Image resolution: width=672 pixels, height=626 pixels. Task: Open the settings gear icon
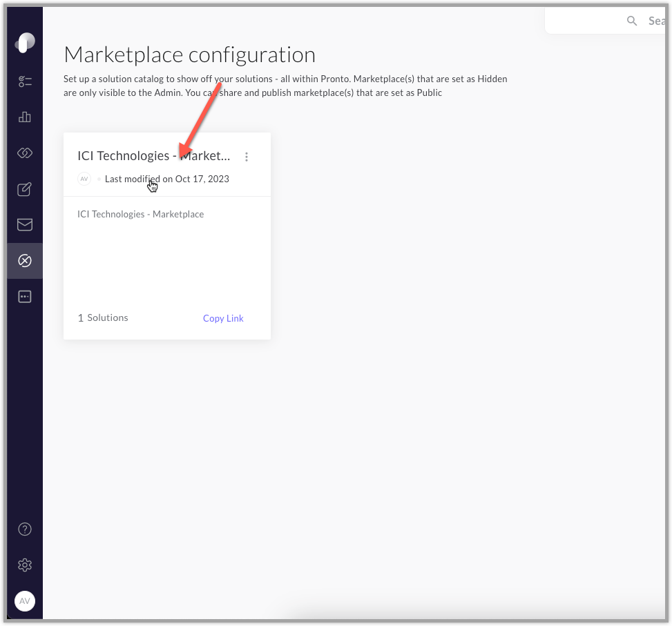coord(25,565)
